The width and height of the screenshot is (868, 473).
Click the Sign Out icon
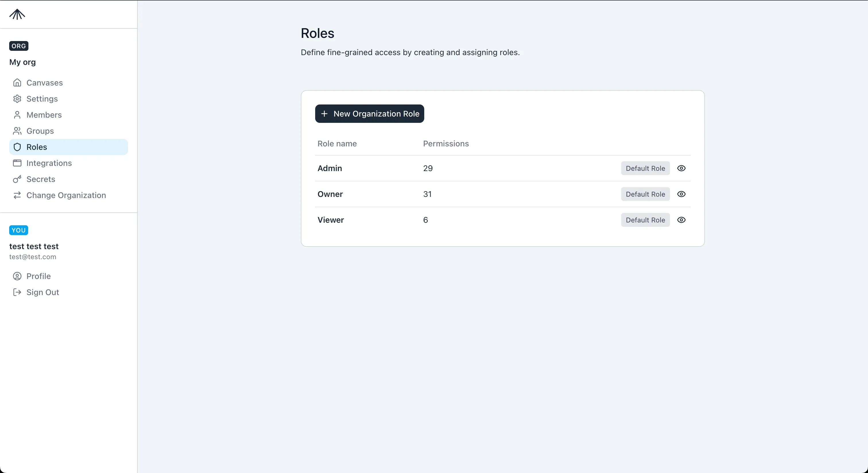(x=17, y=292)
